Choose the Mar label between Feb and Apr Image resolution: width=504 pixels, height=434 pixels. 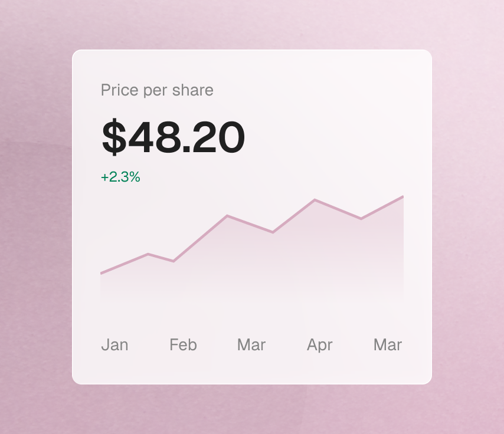point(251,345)
